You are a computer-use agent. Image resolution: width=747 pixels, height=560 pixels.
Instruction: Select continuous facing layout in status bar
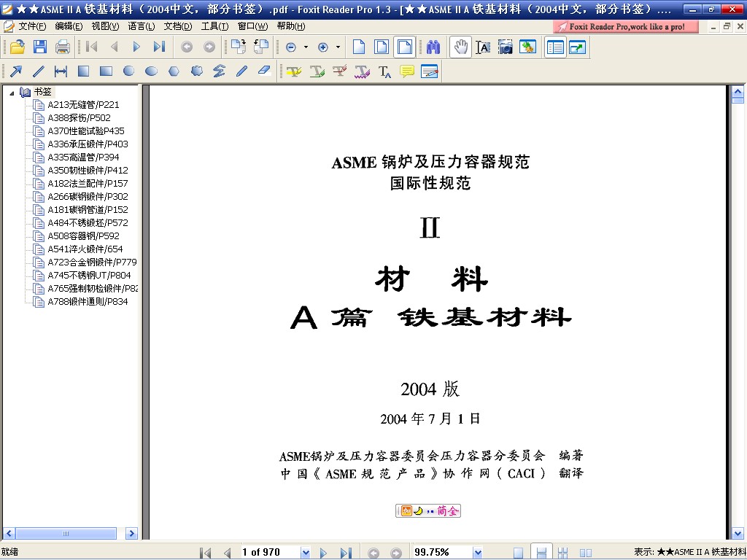pyautogui.click(x=562, y=553)
